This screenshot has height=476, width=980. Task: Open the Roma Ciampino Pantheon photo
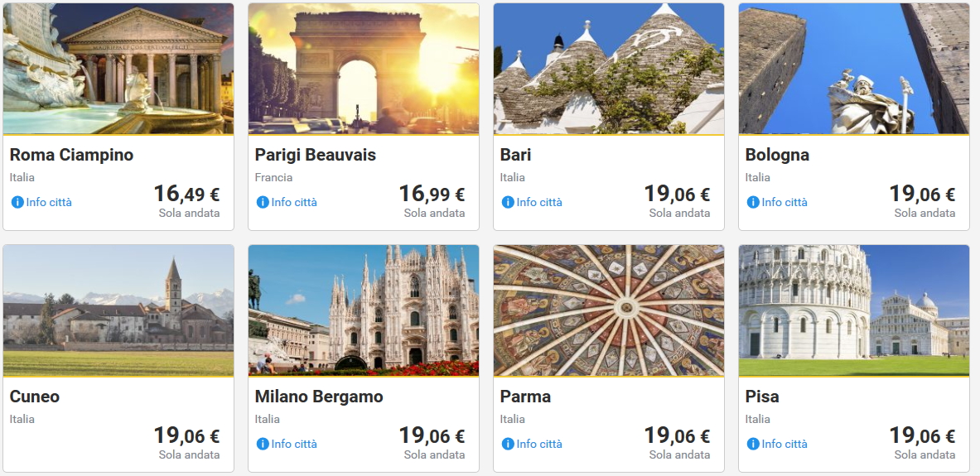pos(118,69)
